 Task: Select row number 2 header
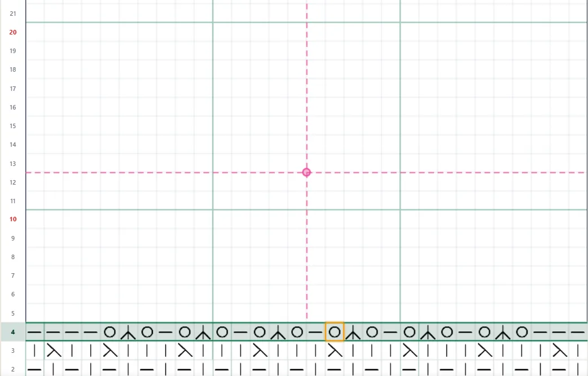[13, 369]
